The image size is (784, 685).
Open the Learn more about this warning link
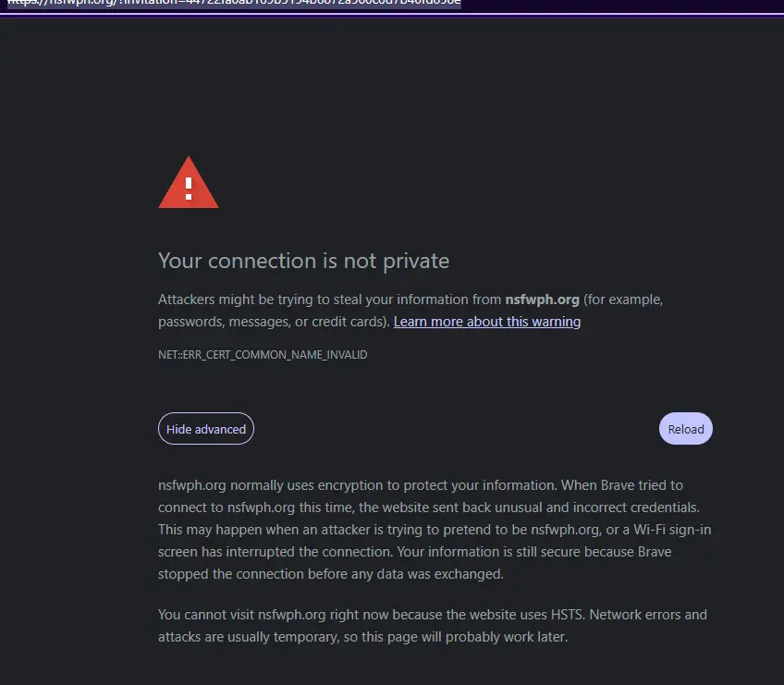tap(487, 322)
